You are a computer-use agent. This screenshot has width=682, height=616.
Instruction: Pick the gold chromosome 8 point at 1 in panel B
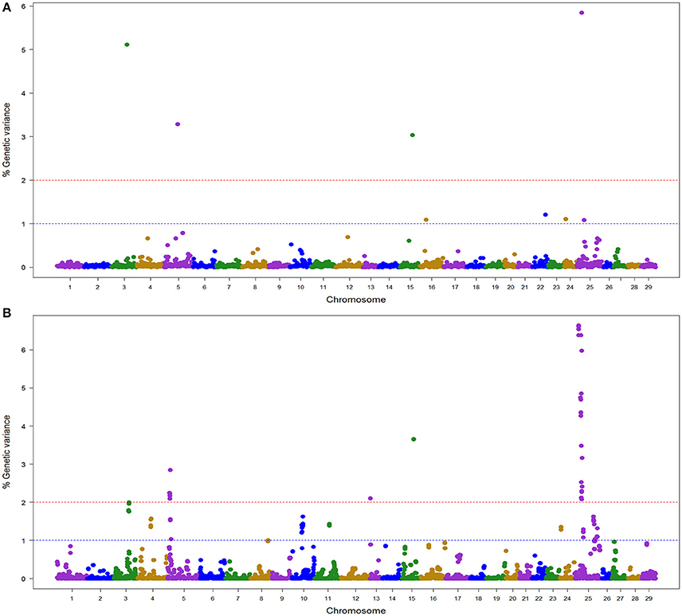tap(268, 541)
